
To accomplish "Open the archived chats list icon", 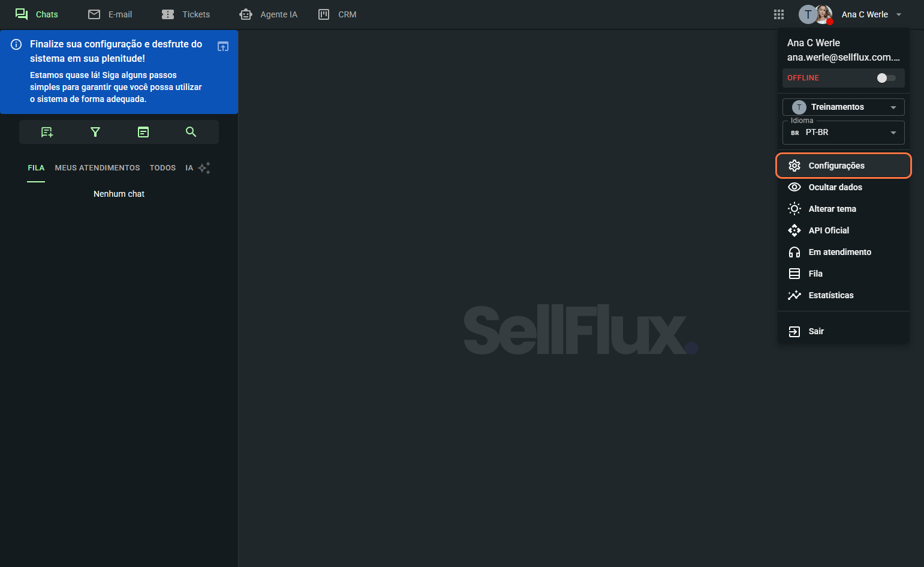I will [x=143, y=132].
